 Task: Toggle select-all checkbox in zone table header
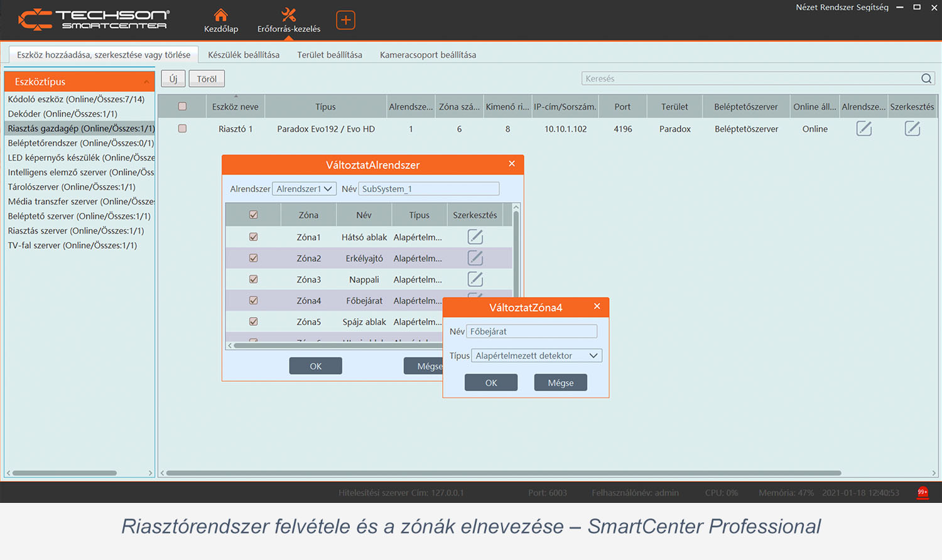(254, 215)
